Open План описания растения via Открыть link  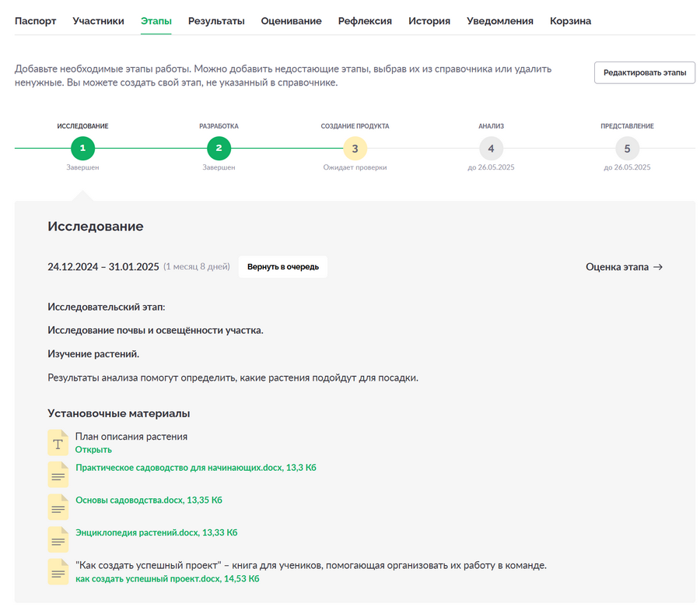93,450
